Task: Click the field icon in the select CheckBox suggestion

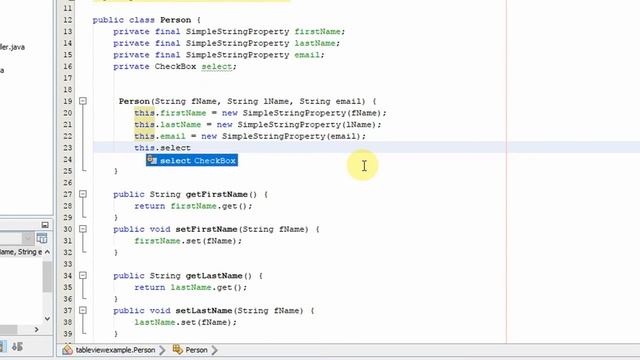Action: click(x=152, y=160)
